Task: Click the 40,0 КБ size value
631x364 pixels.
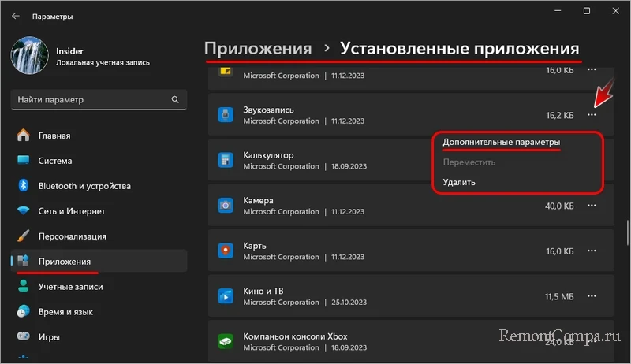Action: click(559, 206)
